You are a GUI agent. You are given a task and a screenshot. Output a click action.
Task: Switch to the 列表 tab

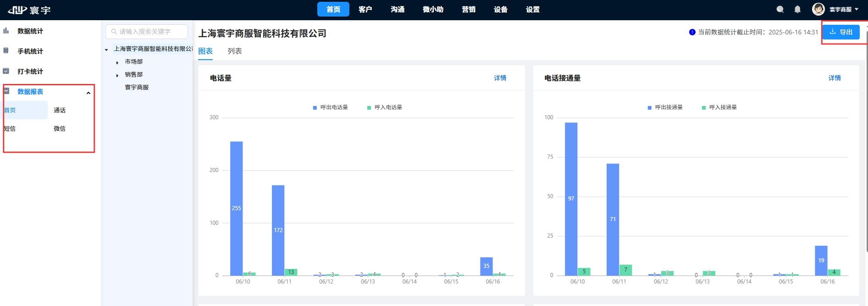click(x=235, y=51)
